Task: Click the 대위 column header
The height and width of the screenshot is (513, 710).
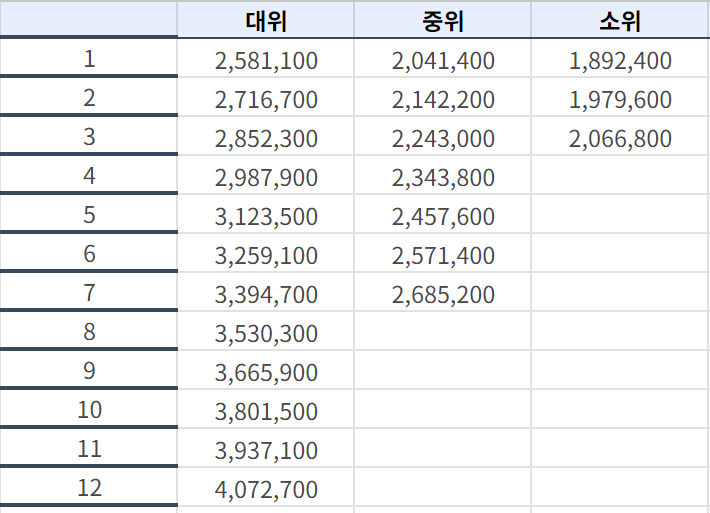Action: tap(266, 20)
